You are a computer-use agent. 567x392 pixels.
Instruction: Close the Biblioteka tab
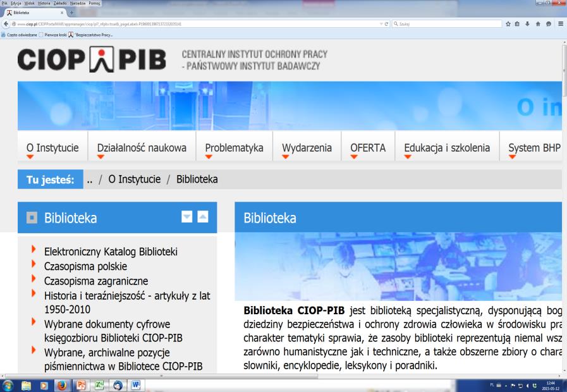coord(62,13)
